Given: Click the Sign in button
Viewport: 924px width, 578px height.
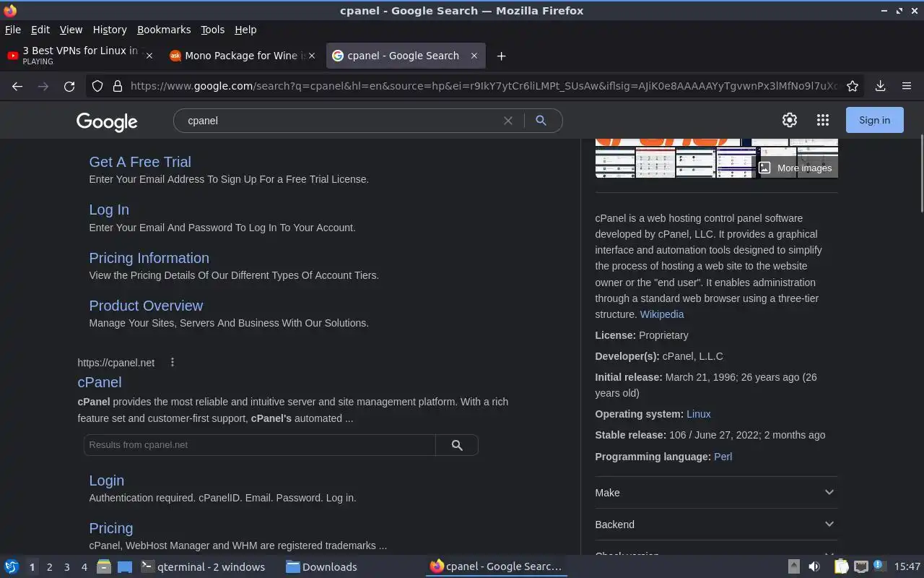Looking at the screenshot, I should coord(875,120).
